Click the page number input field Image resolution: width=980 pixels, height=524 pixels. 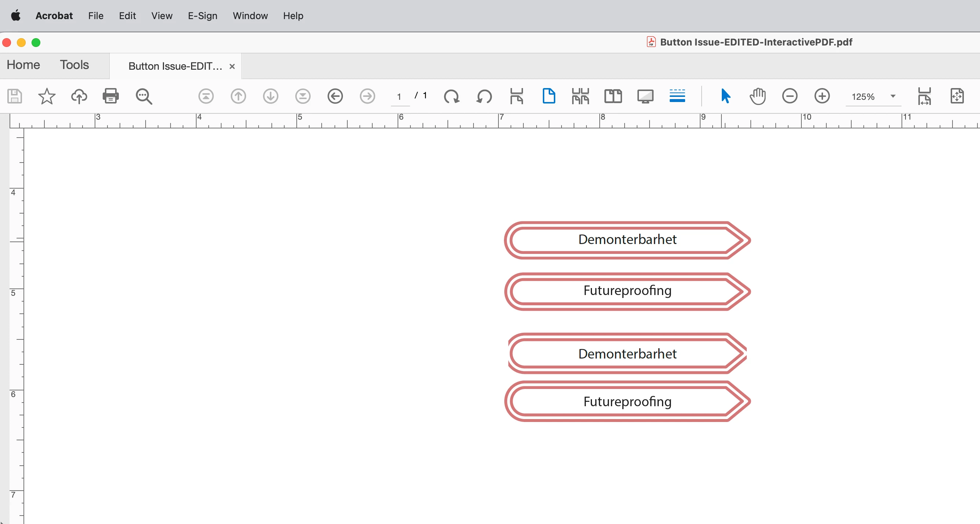pyautogui.click(x=399, y=97)
